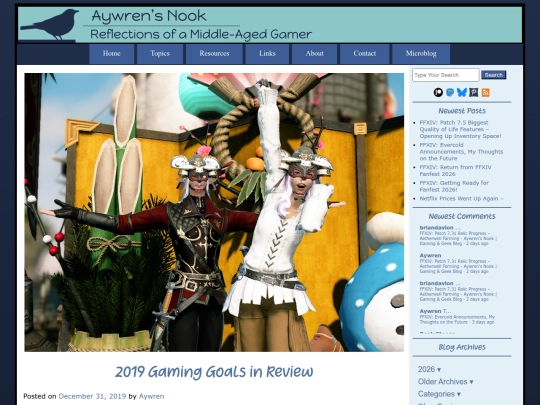Viewport: 540px width, 405px height.
Task: Open the Contact menu item
Action: click(x=364, y=54)
